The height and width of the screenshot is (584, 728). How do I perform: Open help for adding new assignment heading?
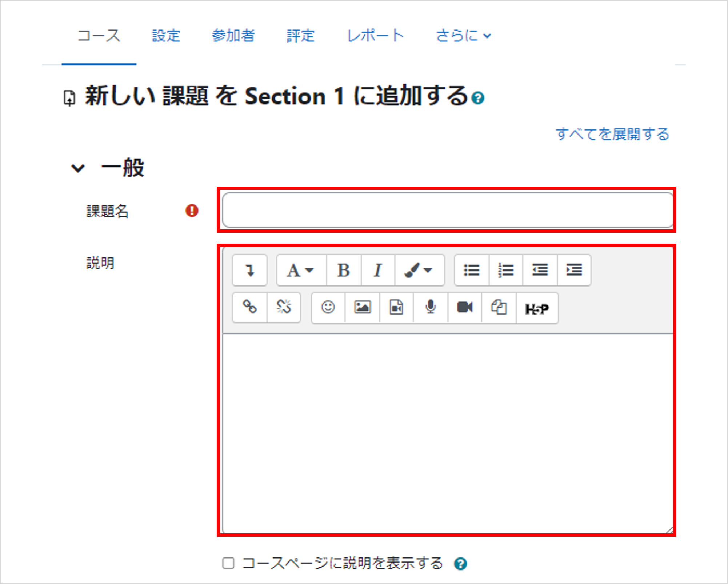[x=478, y=98]
